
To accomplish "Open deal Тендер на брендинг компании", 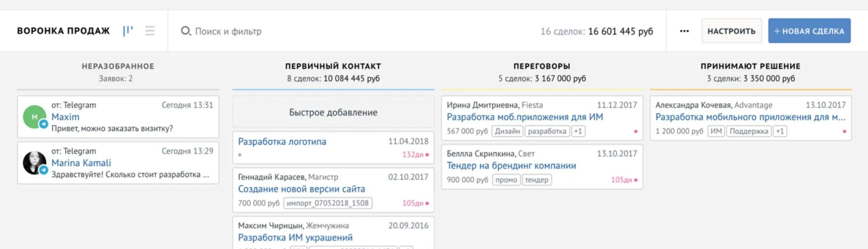I will (x=511, y=166).
